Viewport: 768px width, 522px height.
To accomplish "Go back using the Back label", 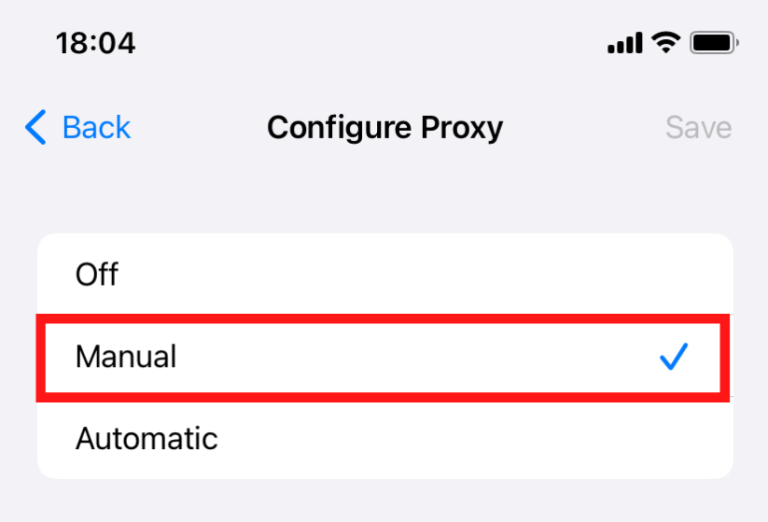I will (x=96, y=128).
